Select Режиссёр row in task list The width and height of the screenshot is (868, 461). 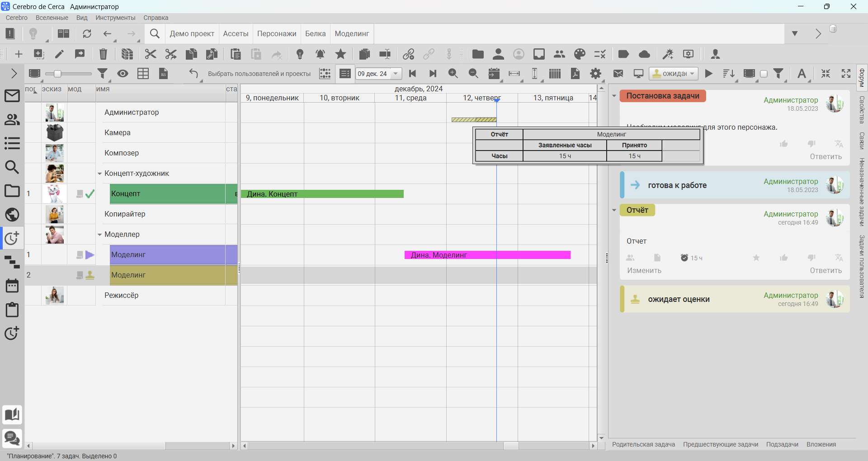[131, 295]
